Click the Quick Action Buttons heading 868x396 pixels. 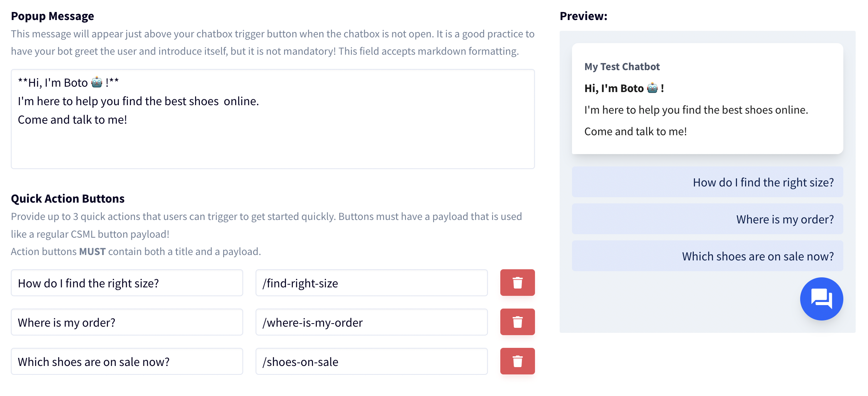(x=68, y=198)
